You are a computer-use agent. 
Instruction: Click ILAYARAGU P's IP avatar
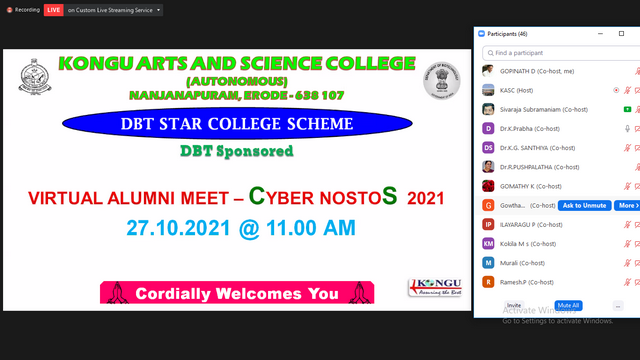[488, 224]
